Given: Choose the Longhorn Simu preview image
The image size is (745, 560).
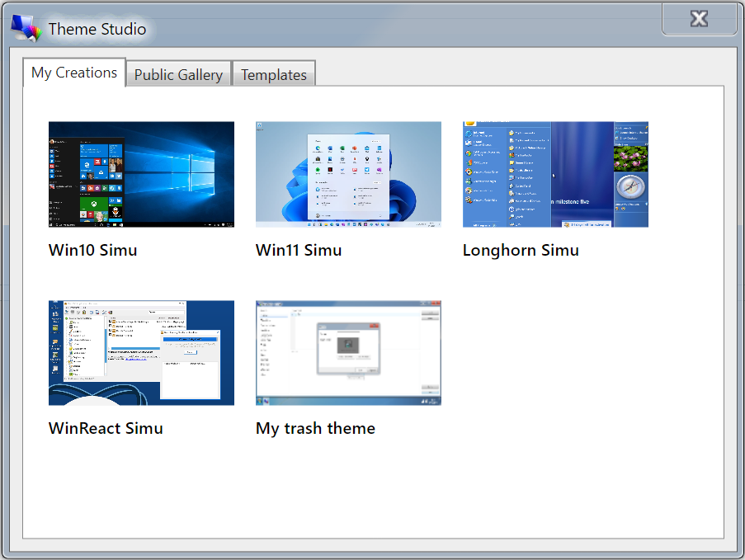Looking at the screenshot, I should 554,174.
